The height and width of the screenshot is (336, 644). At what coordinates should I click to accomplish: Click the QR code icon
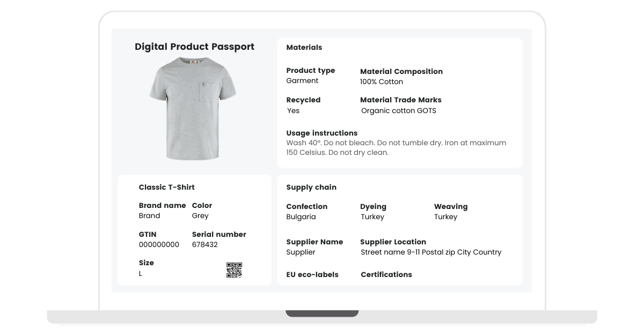pyautogui.click(x=234, y=270)
